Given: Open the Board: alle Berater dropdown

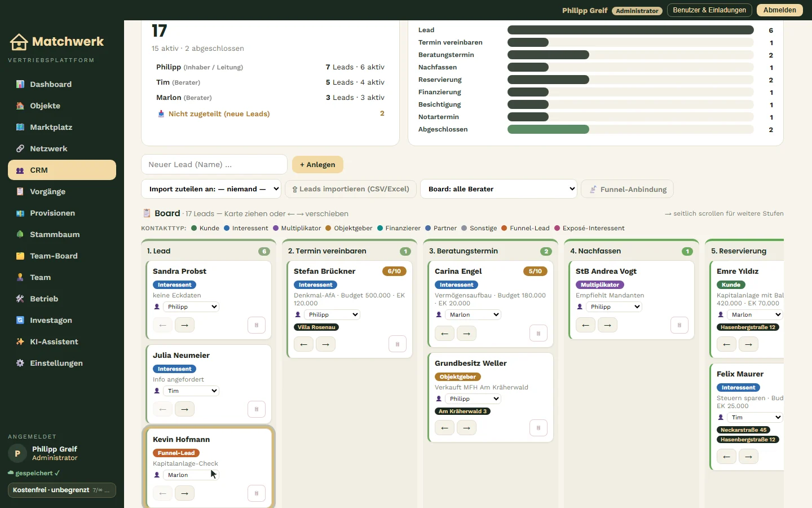Looking at the screenshot, I should [499, 189].
